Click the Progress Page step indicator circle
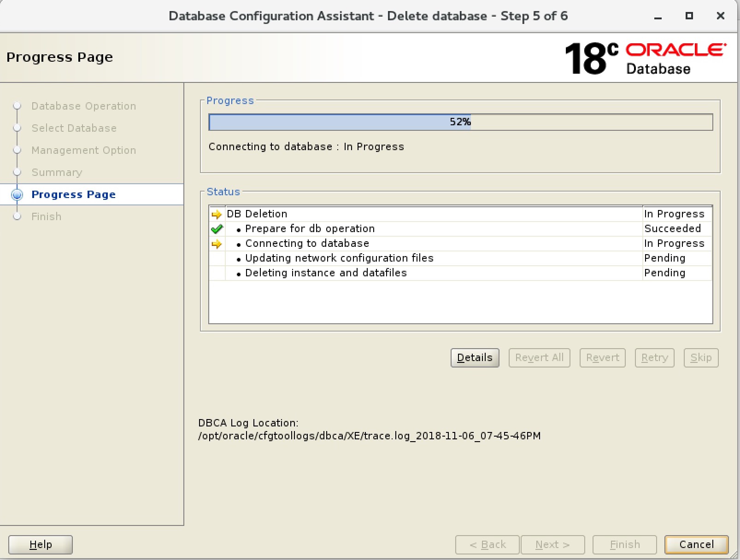 click(x=17, y=194)
